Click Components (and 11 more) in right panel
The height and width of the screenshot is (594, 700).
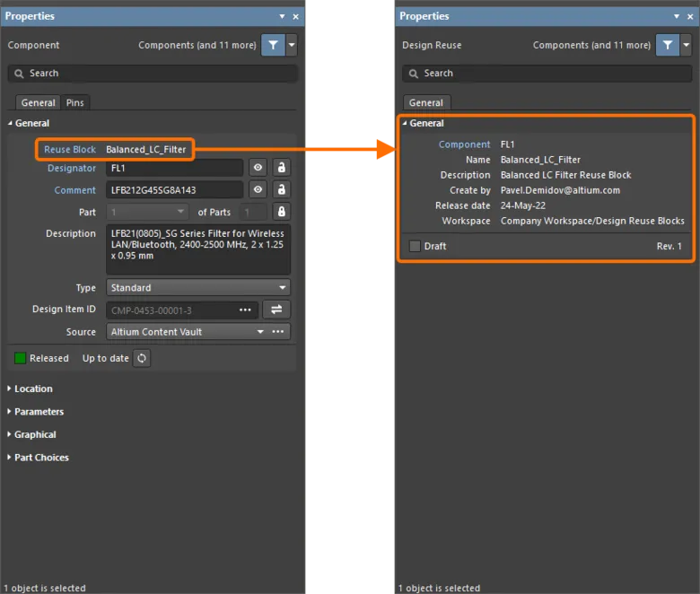click(591, 45)
